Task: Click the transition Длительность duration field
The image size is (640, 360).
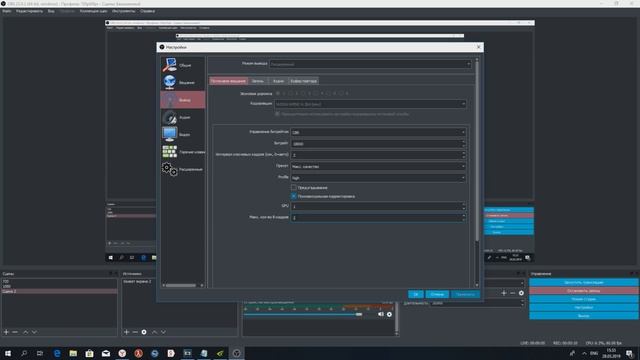Action: pyautogui.click(x=477, y=303)
